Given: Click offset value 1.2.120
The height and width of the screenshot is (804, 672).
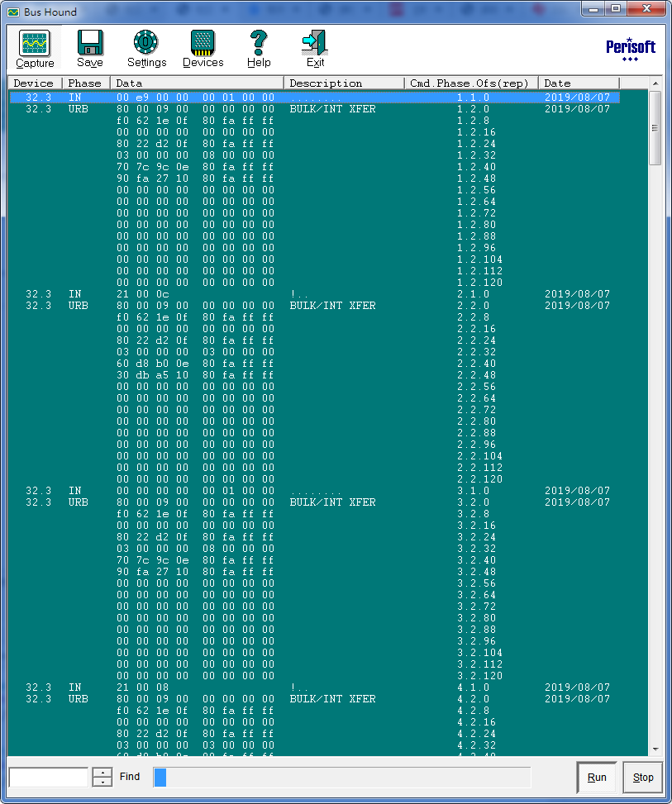Looking at the screenshot, I should pos(479,283).
